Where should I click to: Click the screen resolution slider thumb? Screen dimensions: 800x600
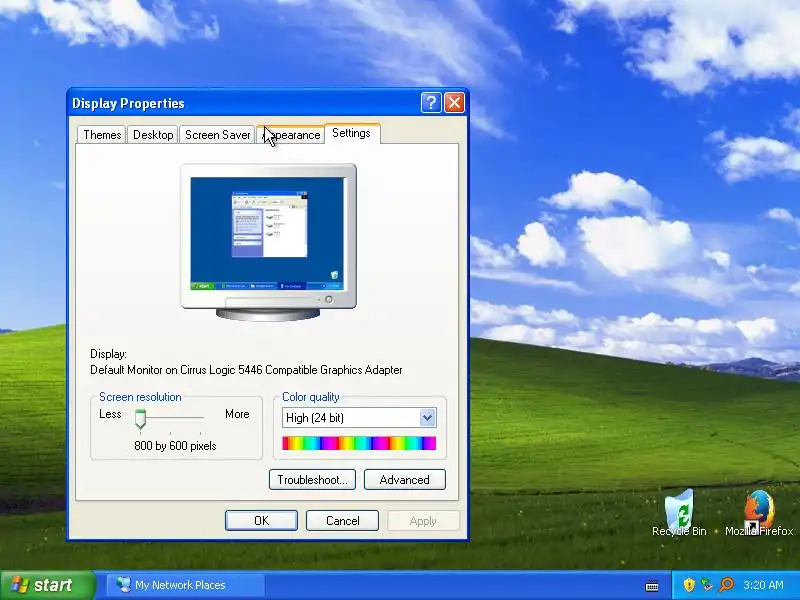coord(140,419)
